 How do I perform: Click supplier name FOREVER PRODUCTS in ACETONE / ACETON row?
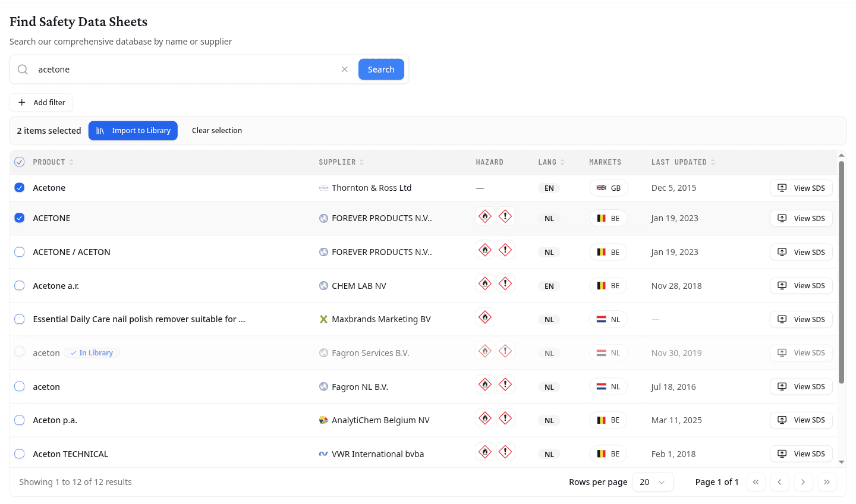[382, 252]
